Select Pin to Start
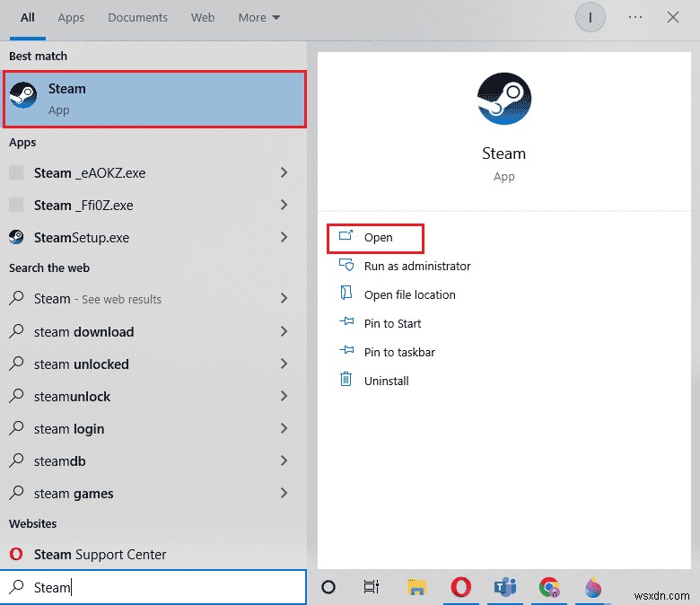This screenshot has width=700, height=605. coord(392,323)
